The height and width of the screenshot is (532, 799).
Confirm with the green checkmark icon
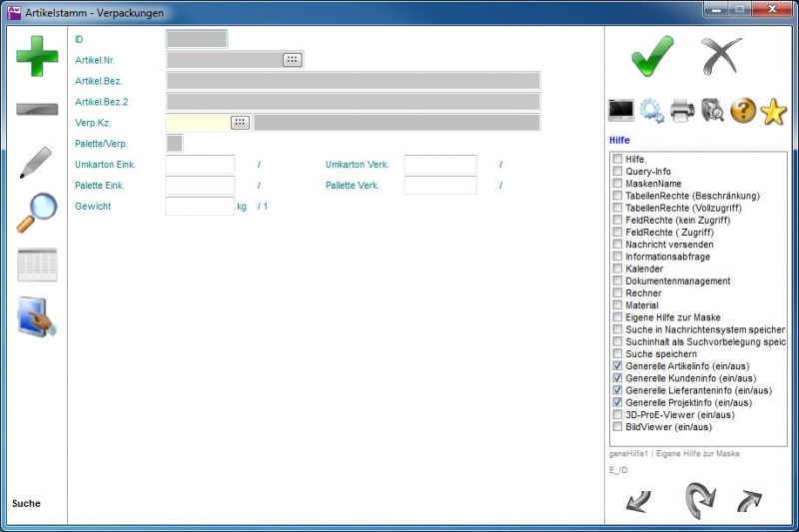(x=652, y=55)
